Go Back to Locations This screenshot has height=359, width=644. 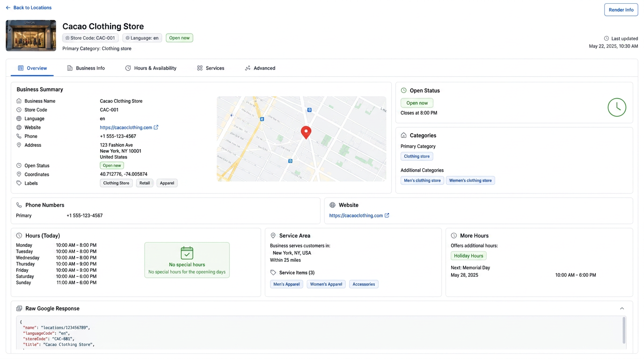point(29,7)
